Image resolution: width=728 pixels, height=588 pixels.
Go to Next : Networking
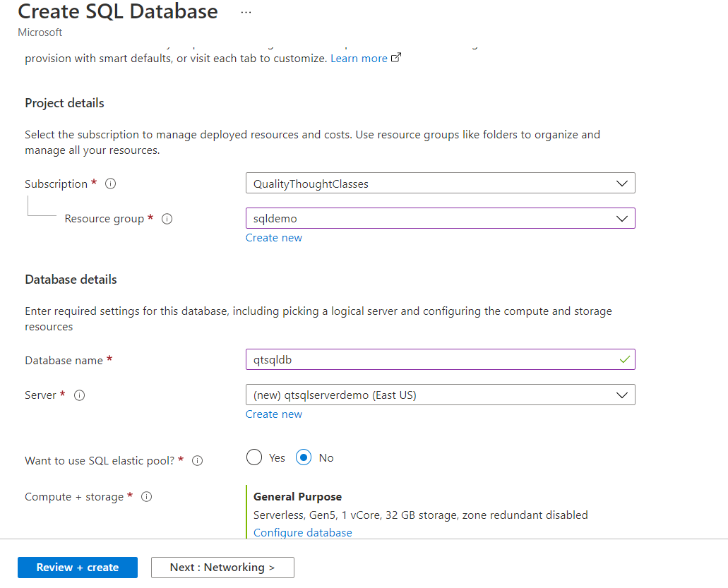222,568
